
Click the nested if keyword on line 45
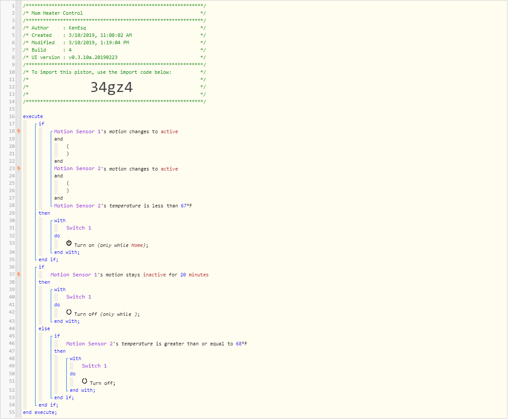point(57,336)
